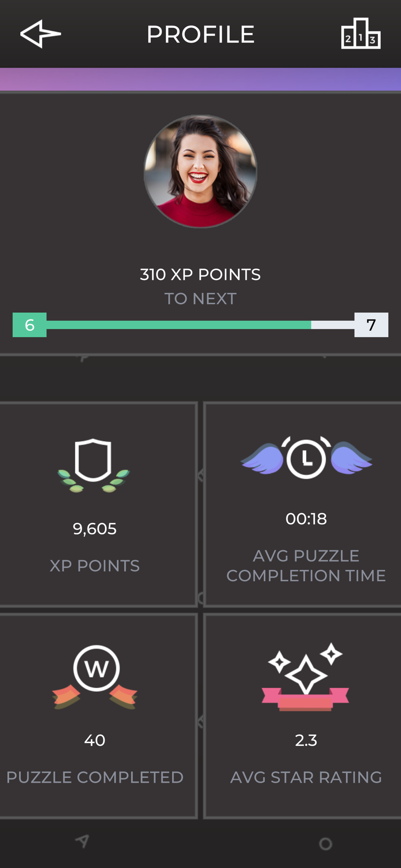The image size is (401, 868).
Task: Tap the bottom navigation circle icon
Action: [x=325, y=843]
